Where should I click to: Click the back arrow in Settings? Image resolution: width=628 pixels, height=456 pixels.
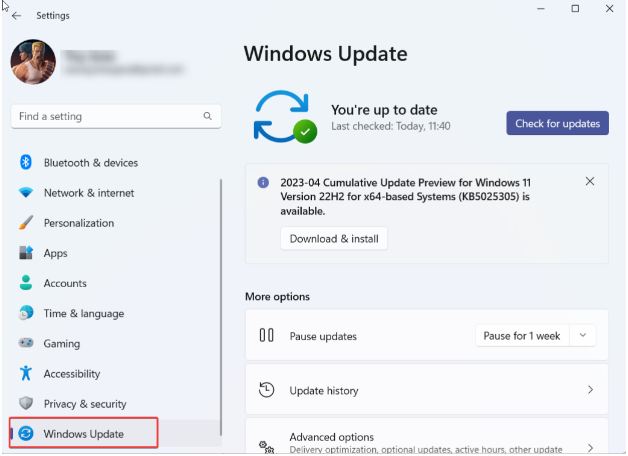(x=16, y=16)
